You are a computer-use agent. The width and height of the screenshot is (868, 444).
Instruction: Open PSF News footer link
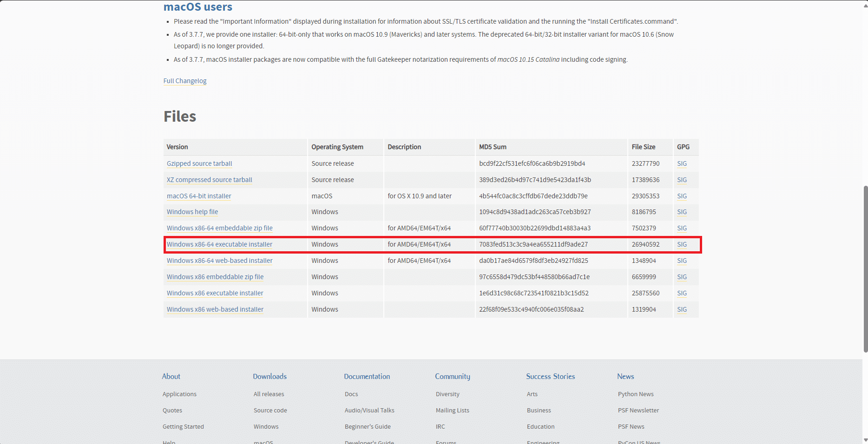pyautogui.click(x=631, y=426)
